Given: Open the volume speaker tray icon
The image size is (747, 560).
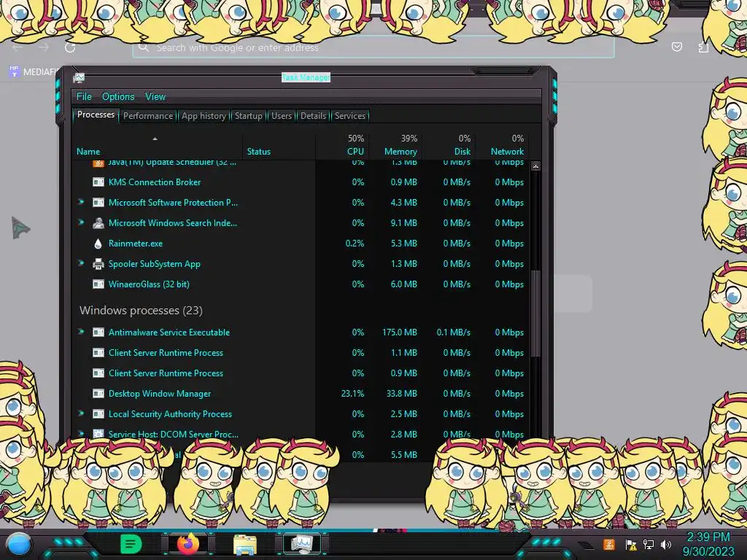Looking at the screenshot, I should [x=666, y=544].
